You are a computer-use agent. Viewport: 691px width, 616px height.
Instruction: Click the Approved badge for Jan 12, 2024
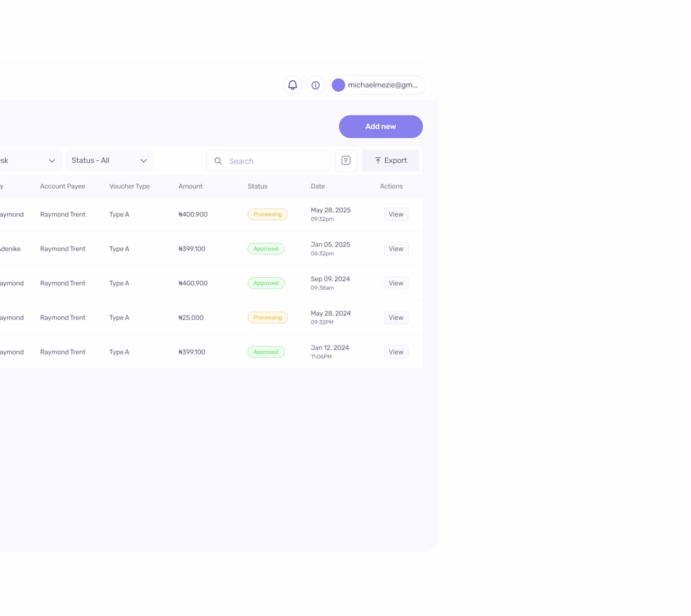click(x=266, y=352)
